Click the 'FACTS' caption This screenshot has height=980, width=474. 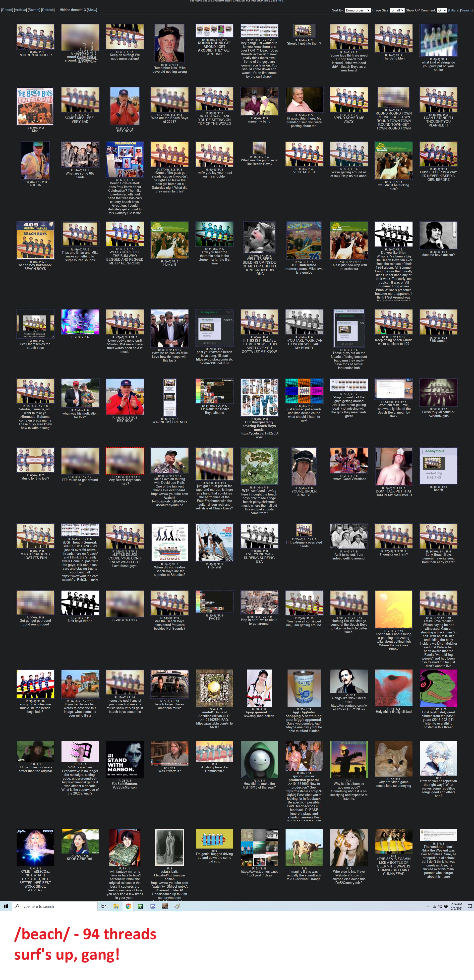click(215, 618)
